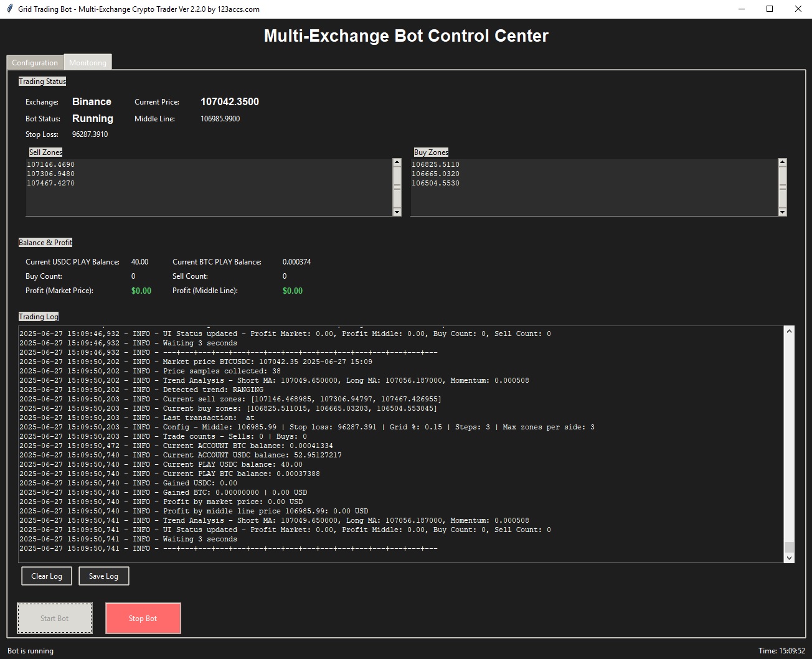Click the Balance & Profit section label
812x659 pixels.
pyautogui.click(x=45, y=242)
